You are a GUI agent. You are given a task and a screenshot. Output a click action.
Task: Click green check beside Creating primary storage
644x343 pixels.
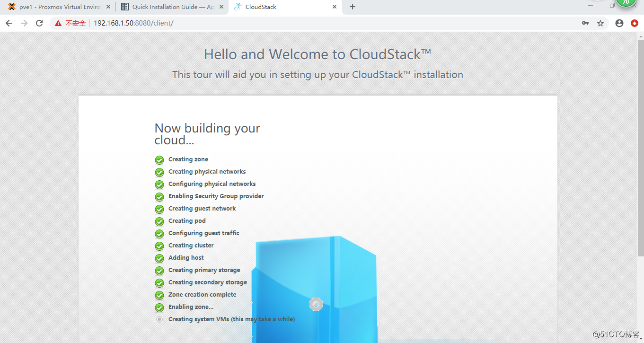159,271
